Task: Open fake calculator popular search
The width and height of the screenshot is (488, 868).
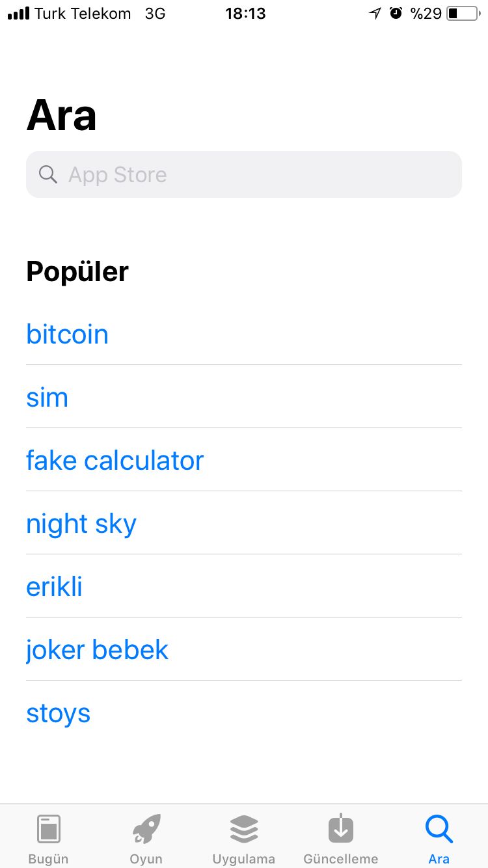Action: pyautogui.click(x=115, y=461)
